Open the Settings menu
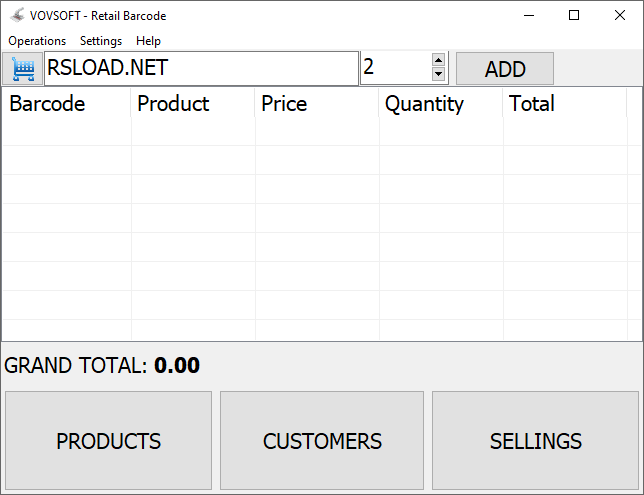This screenshot has height=495, width=644. tap(101, 41)
